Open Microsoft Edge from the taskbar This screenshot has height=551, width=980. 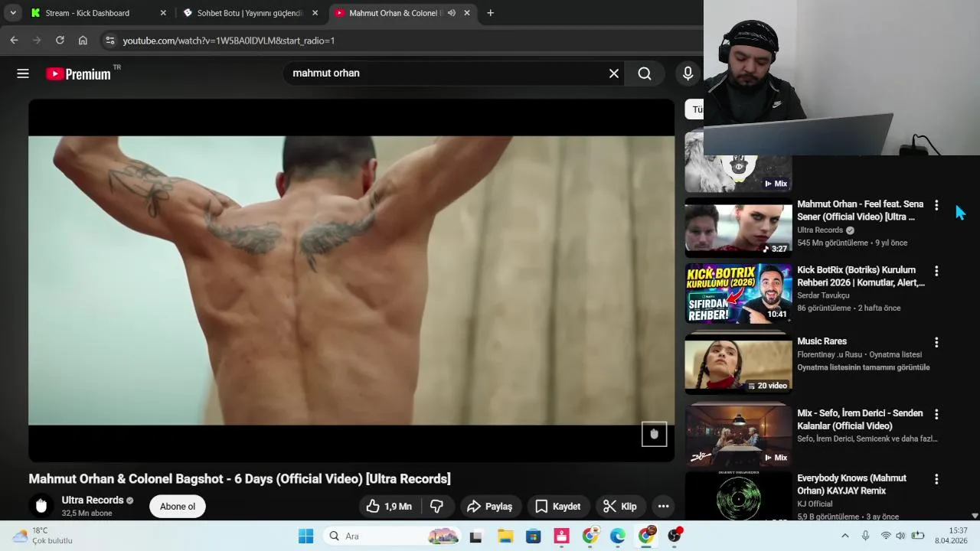coord(617,536)
